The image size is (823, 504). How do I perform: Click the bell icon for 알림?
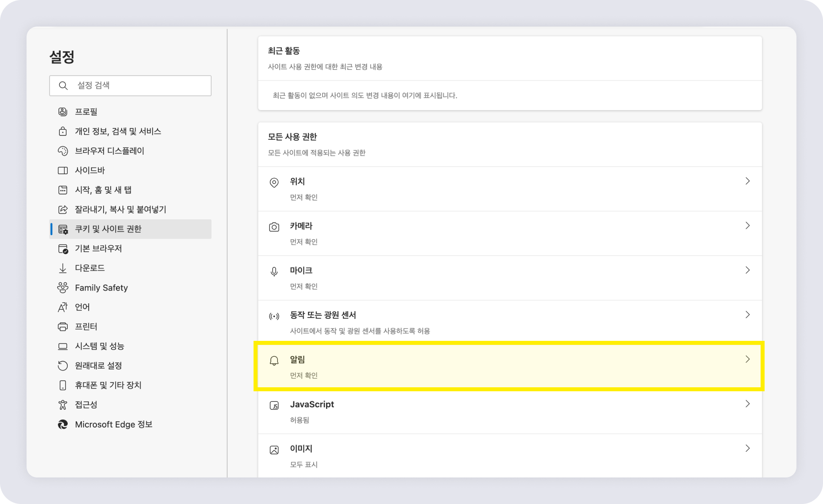[274, 361]
